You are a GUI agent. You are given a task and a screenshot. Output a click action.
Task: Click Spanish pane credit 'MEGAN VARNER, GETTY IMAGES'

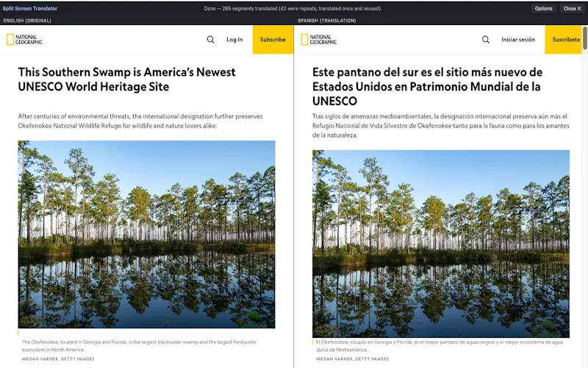(x=353, y=359)
